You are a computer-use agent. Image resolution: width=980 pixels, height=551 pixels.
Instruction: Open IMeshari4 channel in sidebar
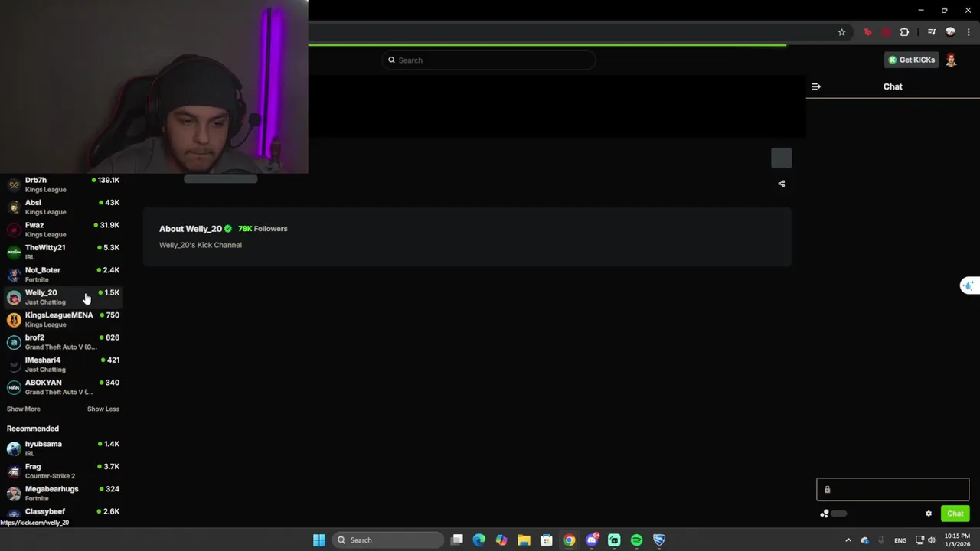point(63,364)
